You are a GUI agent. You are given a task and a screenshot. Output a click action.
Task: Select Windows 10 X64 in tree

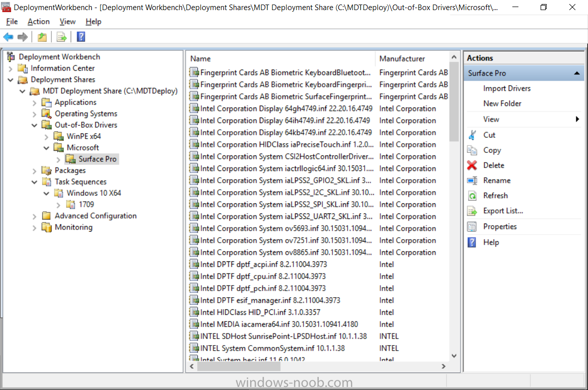click(94, 193)
